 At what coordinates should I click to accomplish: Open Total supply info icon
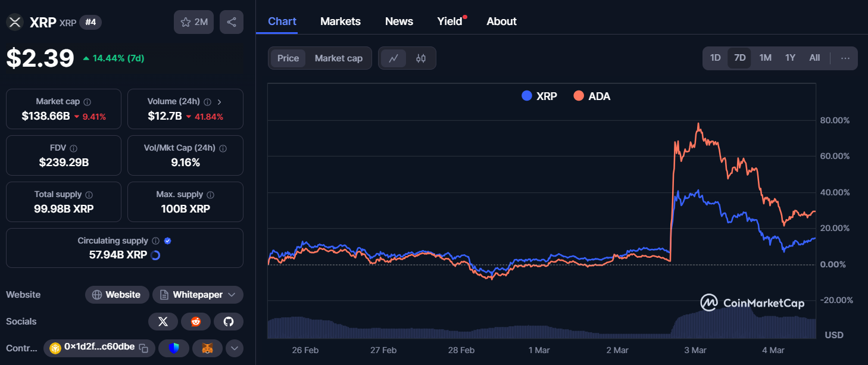point(89,195)
